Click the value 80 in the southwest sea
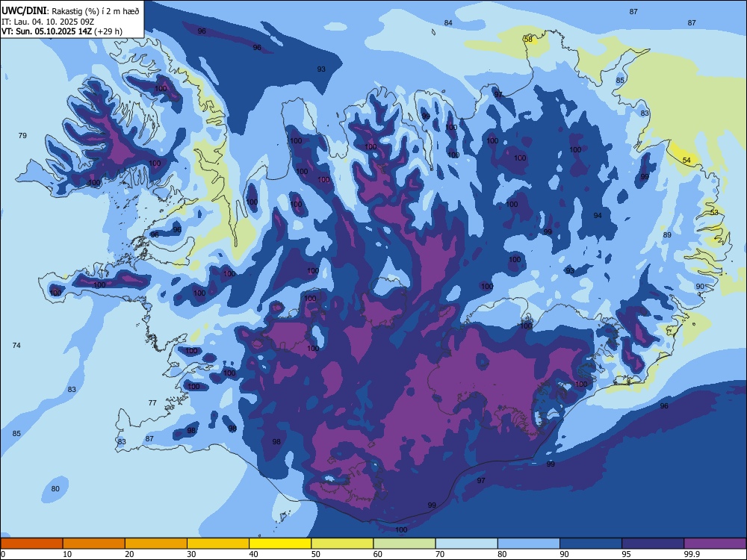 click(x=55, y=488)
